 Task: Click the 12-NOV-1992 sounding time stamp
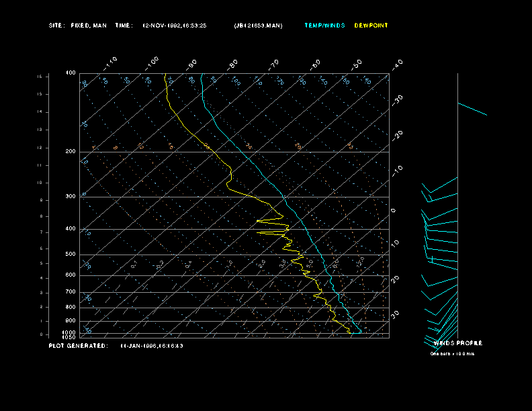tap(174, 26)
